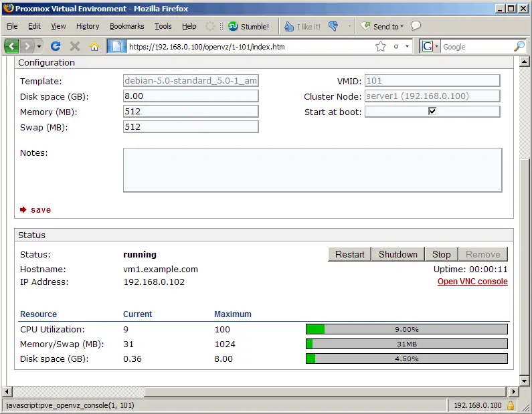Click the thumbs-down dislike icon
The height and width of the screenshot is (414, 532).
pyautogui.click(x=333, y=27)
